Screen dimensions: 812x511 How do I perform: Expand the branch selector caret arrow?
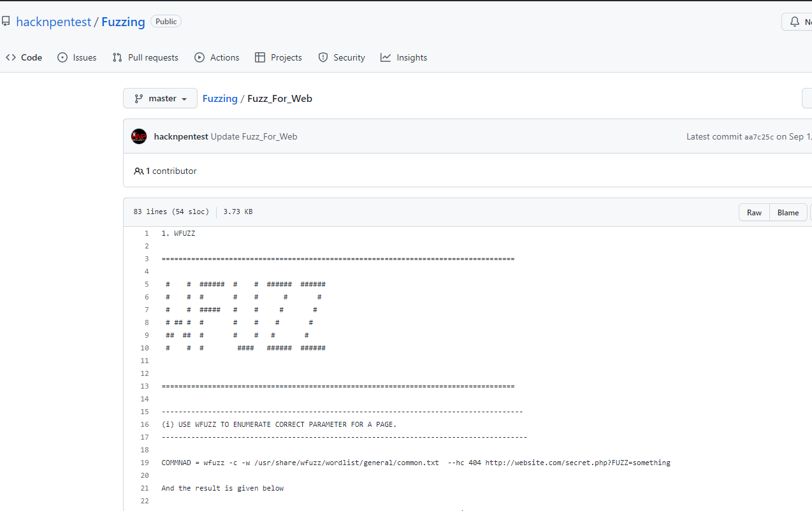[x=184, y=99]
